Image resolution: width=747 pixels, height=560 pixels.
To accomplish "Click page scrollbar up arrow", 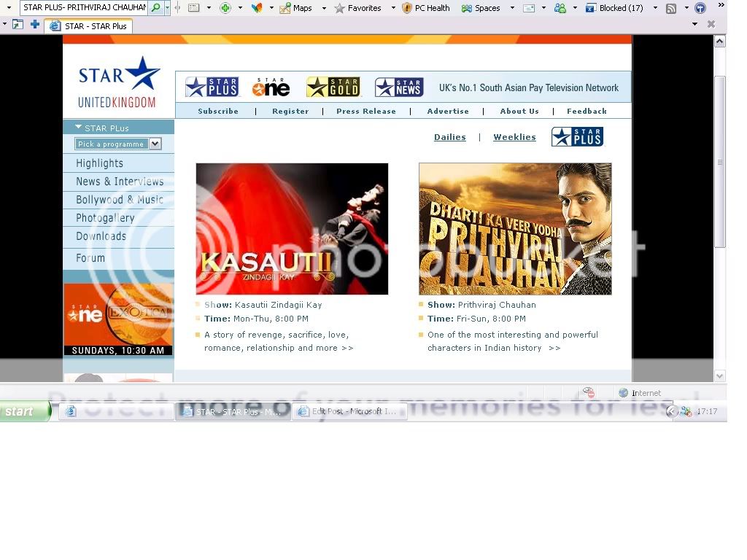I will (719, 42).
